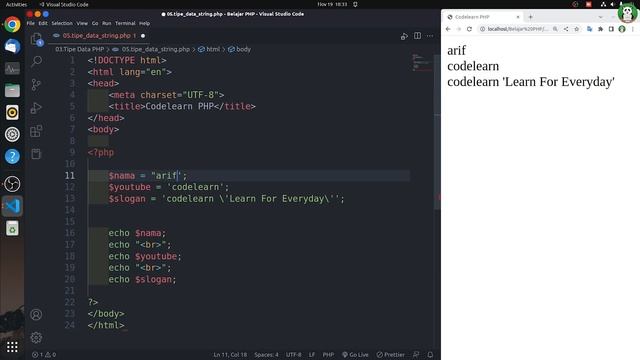Click the zoom magnifier icon in Chrome address bar
The image size is (640, 360).
coord(555,29)
